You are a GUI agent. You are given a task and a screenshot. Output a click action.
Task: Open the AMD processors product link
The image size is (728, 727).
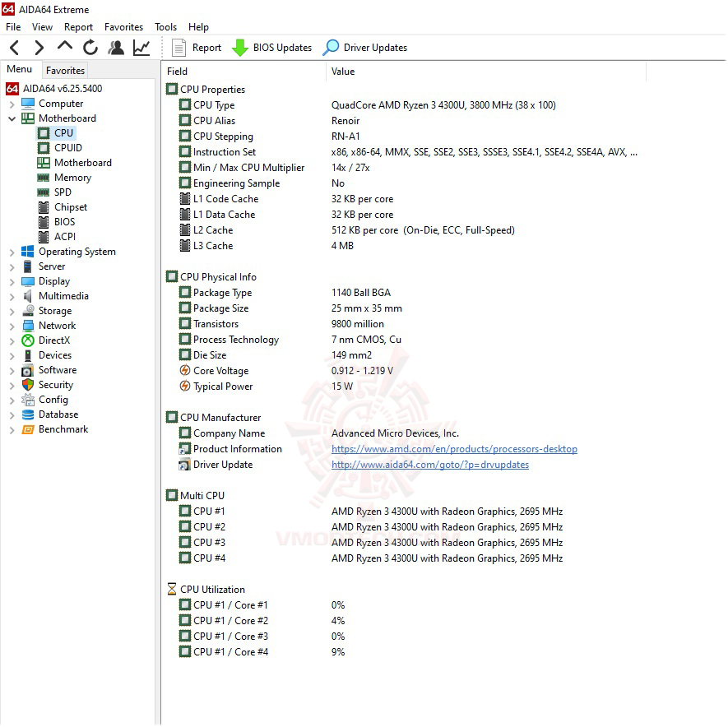click(455, 449)
